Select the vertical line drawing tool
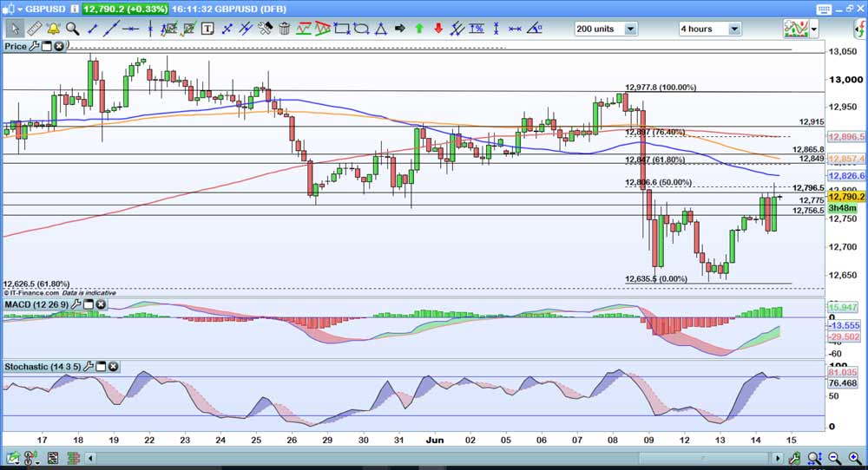Screen dimensions: 868x470 coord(150,29)
